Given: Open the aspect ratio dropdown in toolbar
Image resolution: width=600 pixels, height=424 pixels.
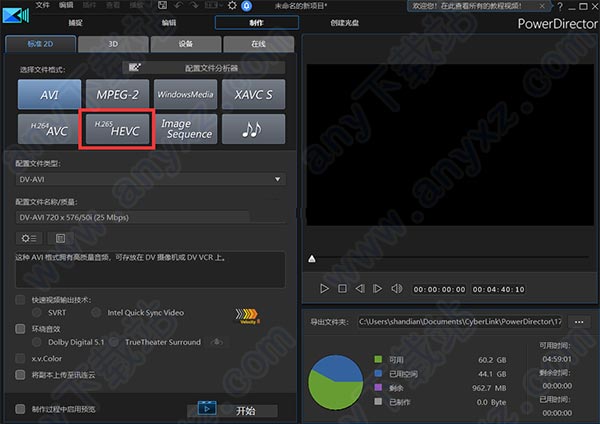Looking at the screenshot, I should tap(213, 5).
